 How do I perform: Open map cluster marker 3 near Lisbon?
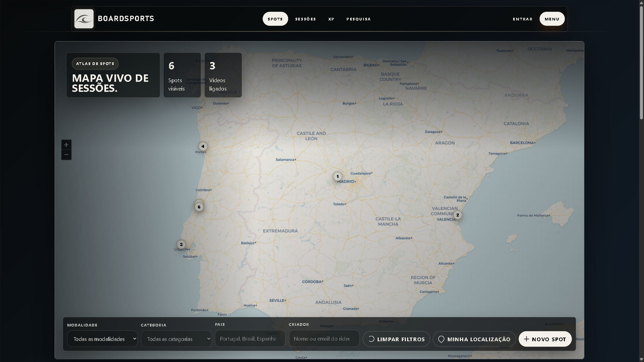pos(181,244)
